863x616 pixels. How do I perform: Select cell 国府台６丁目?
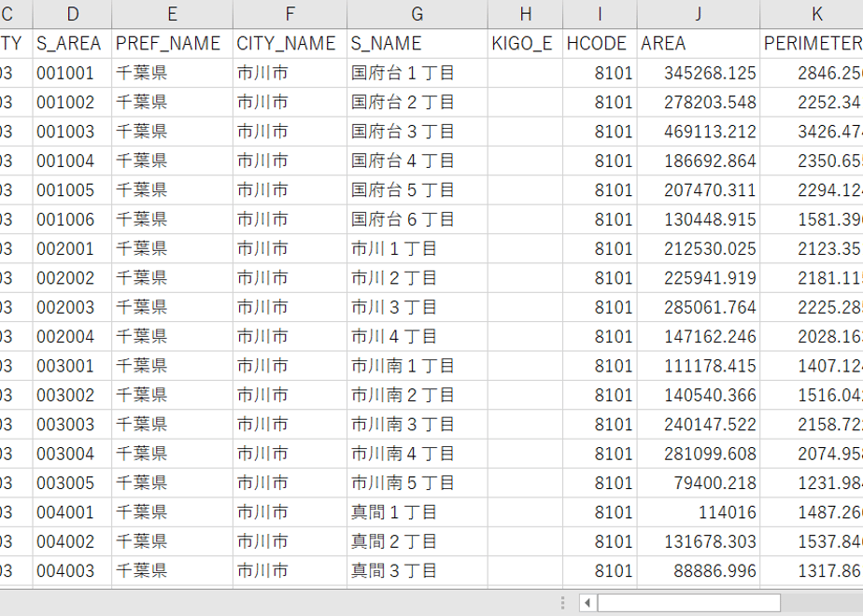(417, 219)
